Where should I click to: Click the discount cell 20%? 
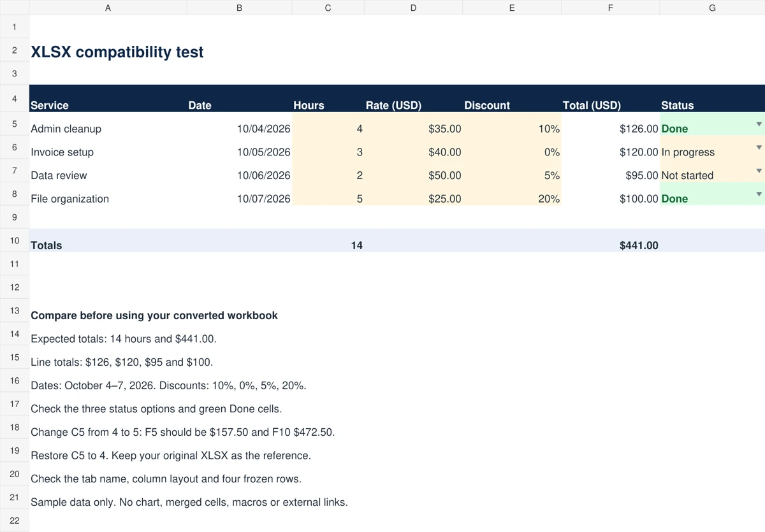[x=512, y=194]
